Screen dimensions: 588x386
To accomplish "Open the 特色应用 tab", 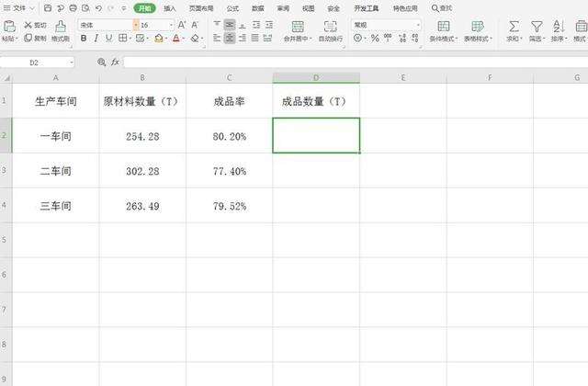I will (x=405, y=8).
